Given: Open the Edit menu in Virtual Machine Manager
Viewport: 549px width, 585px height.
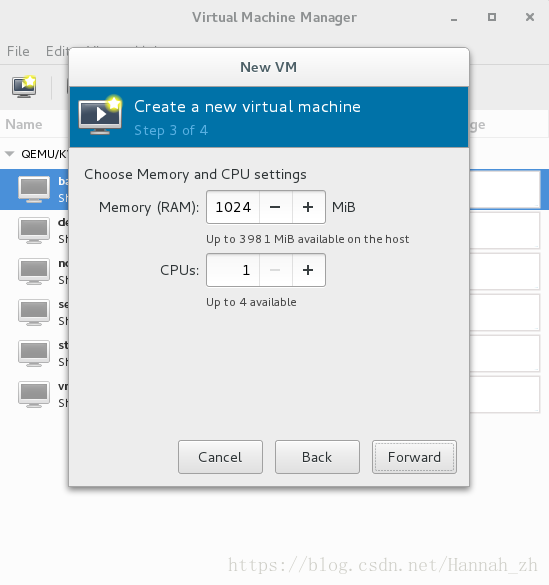Looking at the screenshot, I should tap(57, 51).
